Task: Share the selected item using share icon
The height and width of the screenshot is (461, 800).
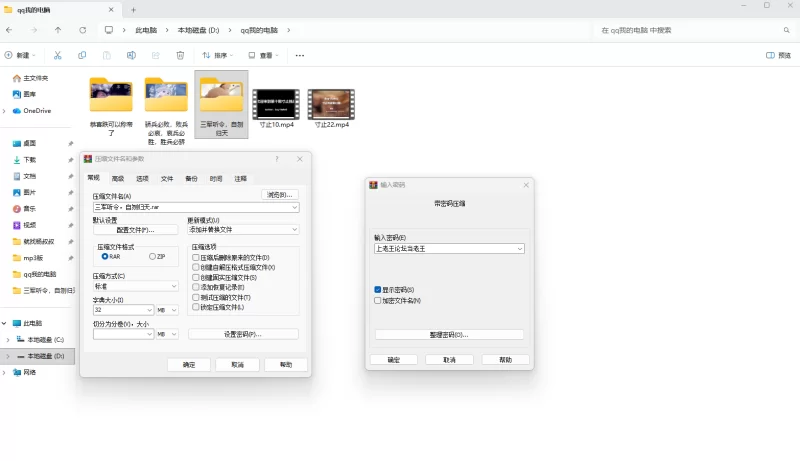Action: tap(156, 55)
